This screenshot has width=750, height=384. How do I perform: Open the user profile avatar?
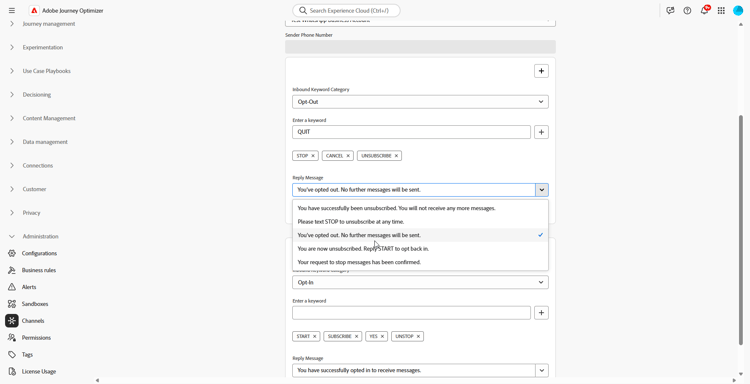click(x=738, y=11)
